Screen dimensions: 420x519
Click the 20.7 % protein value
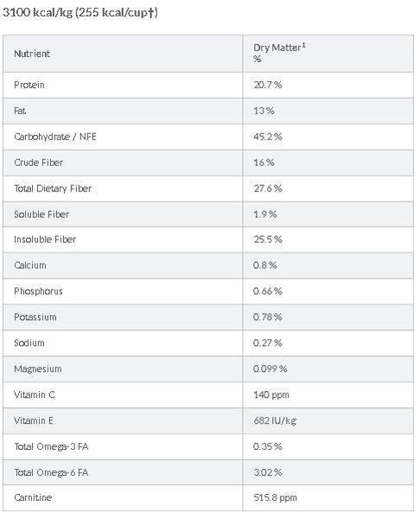click(x=268, y=85)
